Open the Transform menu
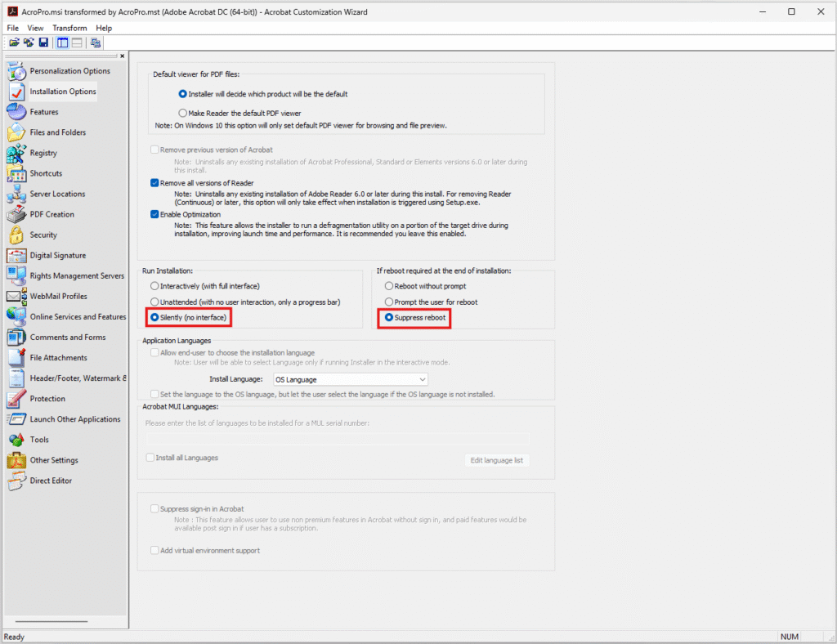The height and width of the screenshot is (644, 837). click(x=69, y=28)
